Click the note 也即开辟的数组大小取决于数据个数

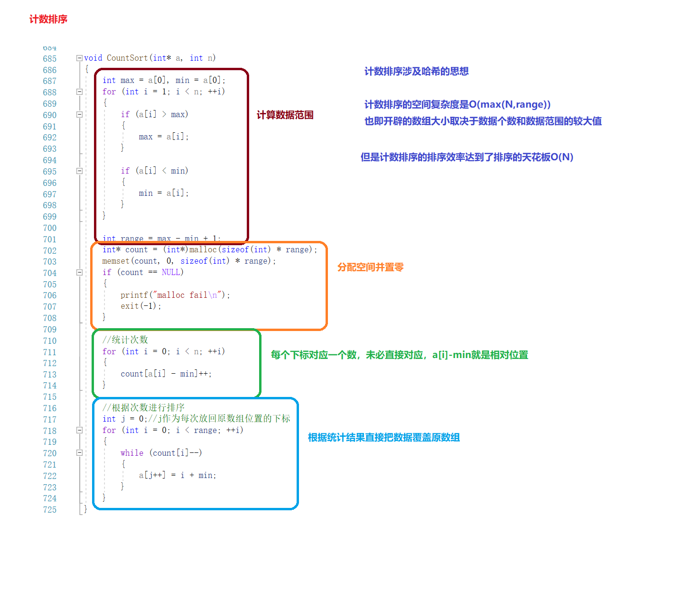point(483,121)
